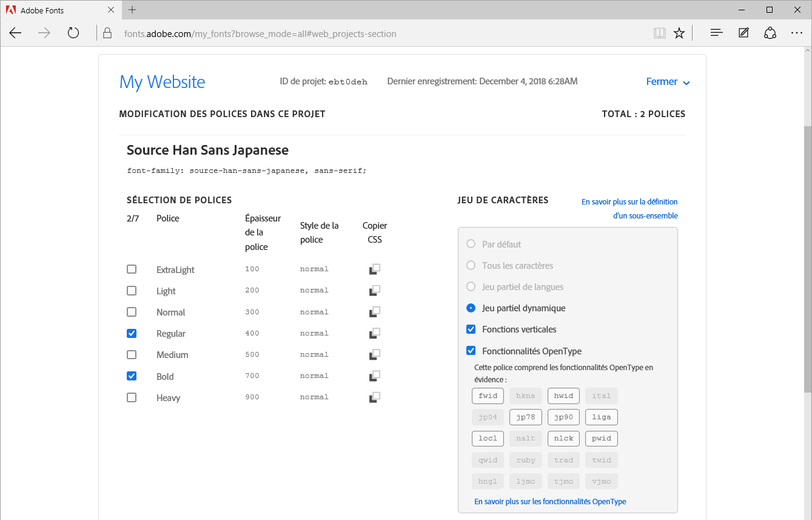Go back to the previous page
This screenshot has width=812, height=520.
point(16,33)
